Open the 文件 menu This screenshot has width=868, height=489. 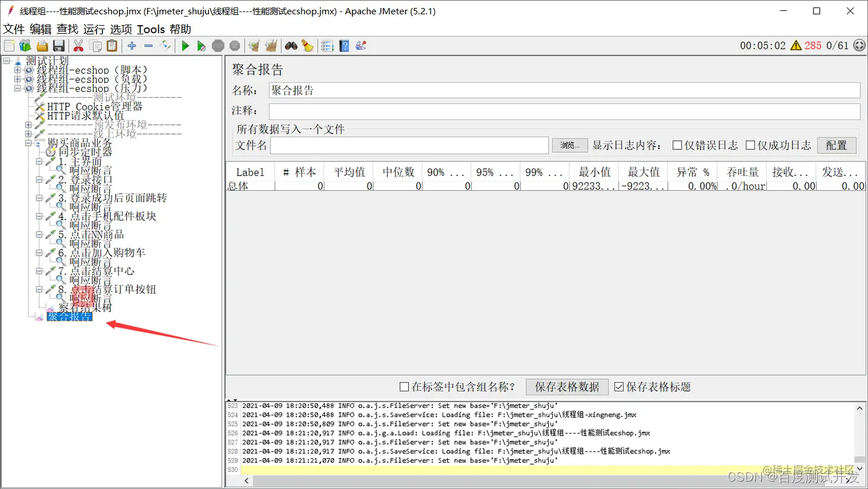click(x=14, y=29)
